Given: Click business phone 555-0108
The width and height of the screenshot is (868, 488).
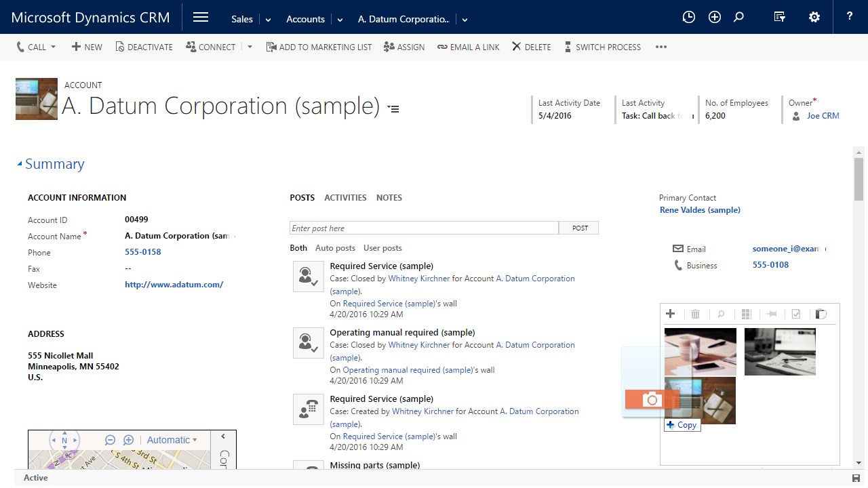Looking at the screenshot, I should [x=770, y=265].
